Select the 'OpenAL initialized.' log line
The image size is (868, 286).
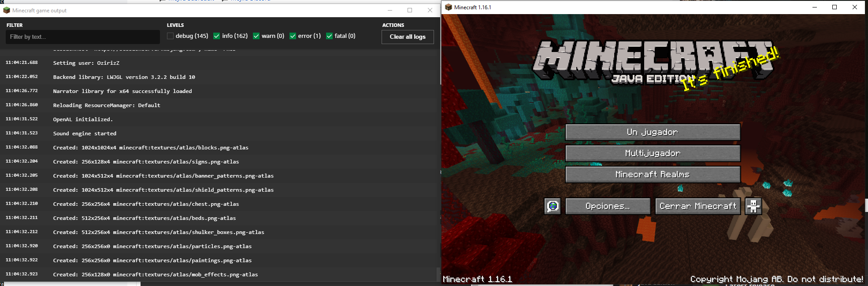click(219, 119)
